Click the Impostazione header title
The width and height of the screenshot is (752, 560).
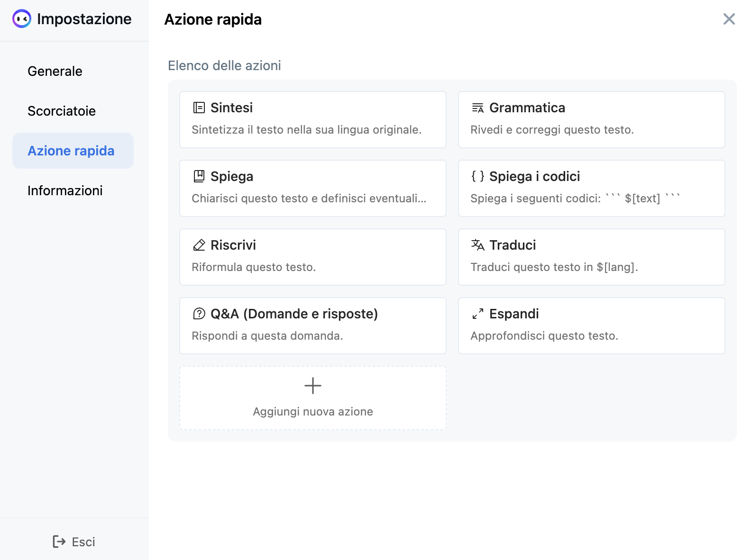pos(84,19)
